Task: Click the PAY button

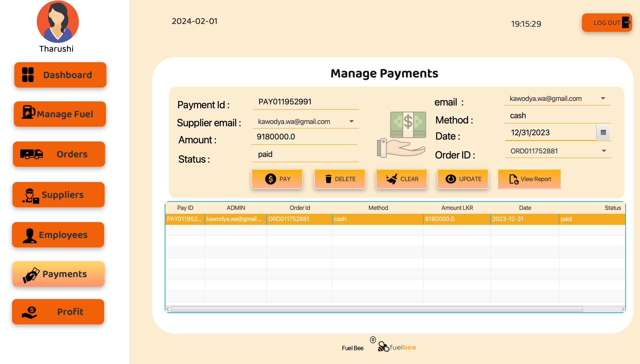Action: tap(277, 179)
